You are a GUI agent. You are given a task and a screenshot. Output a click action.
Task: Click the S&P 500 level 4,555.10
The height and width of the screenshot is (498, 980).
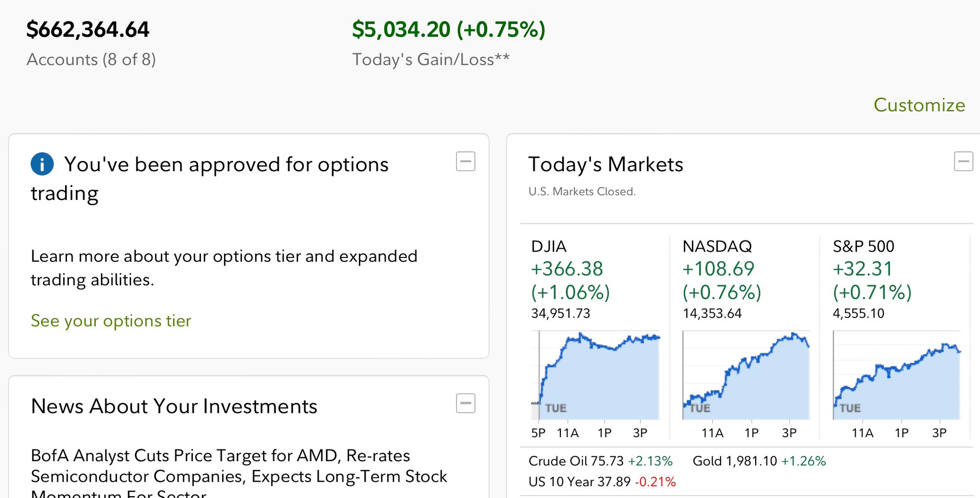858,313
